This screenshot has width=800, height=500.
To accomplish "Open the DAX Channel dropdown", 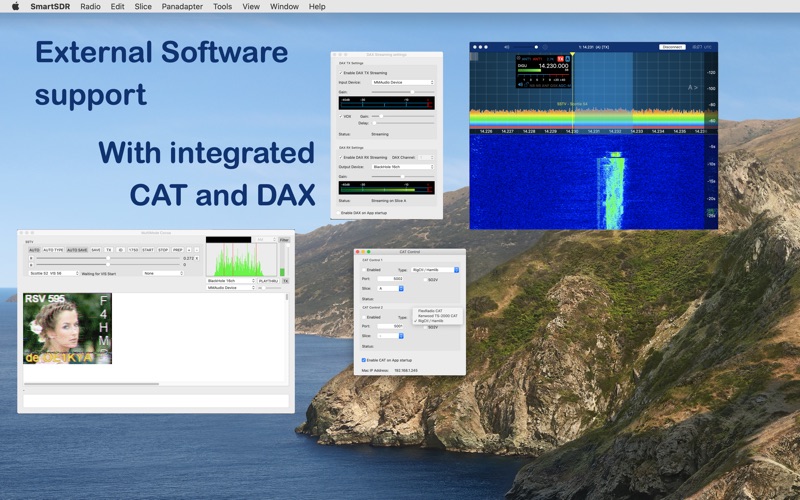I will [x=426, y=157].
